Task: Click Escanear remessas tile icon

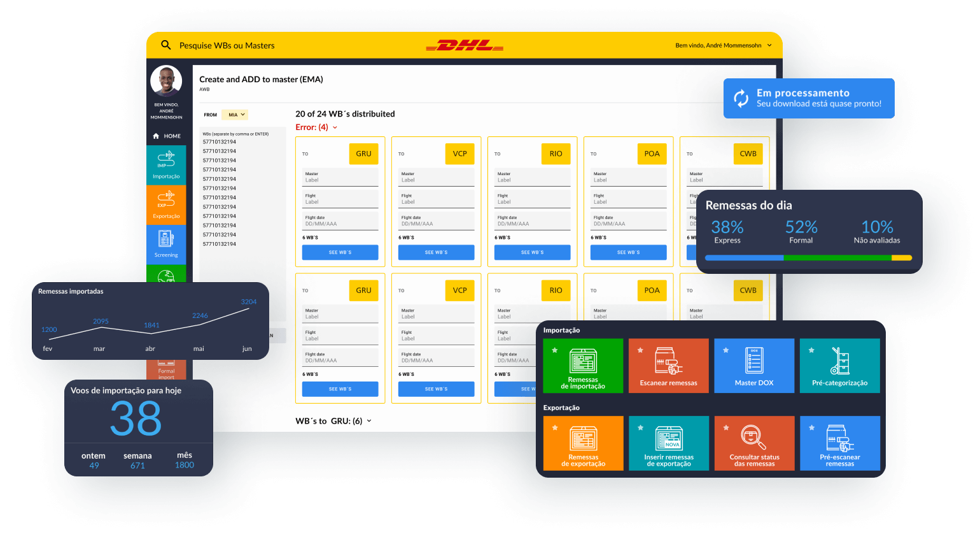Action: click(668, 361)
